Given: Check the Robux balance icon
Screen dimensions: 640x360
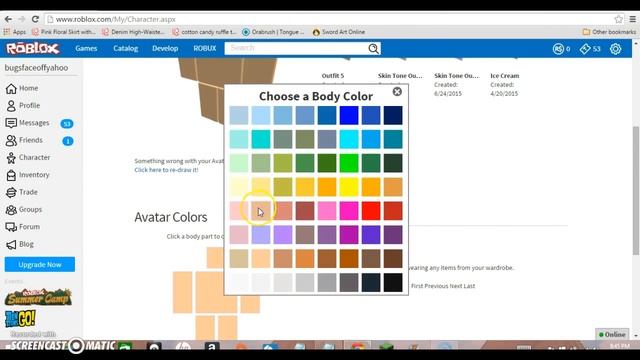Looking at the screenshot, I should (558, 49).
